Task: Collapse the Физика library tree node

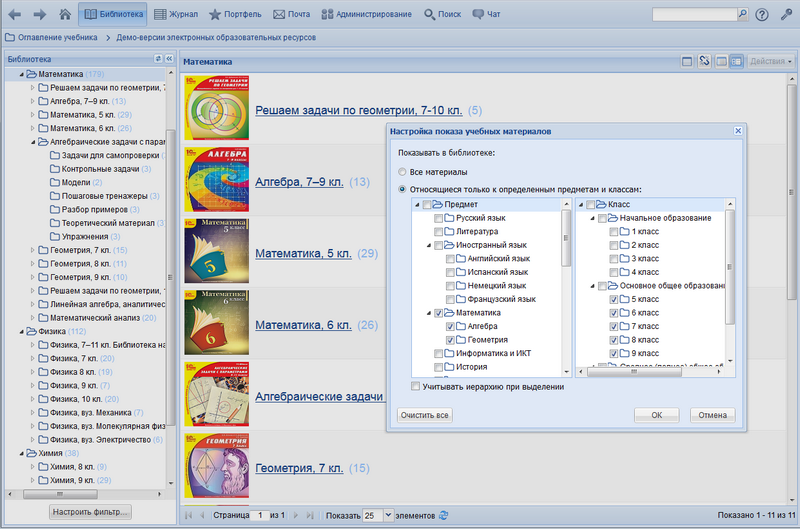Action: click(x=19, y=331)
